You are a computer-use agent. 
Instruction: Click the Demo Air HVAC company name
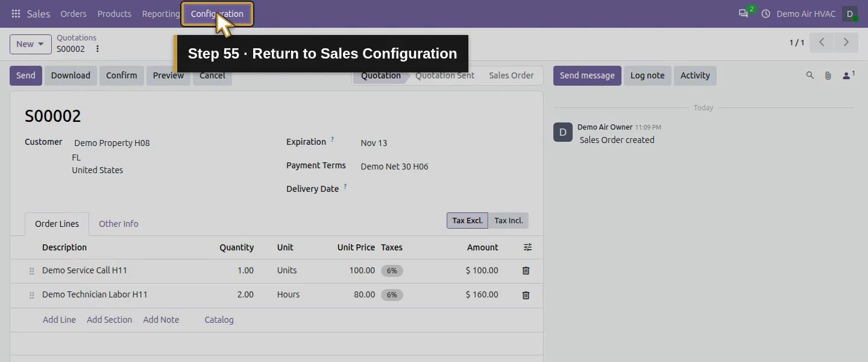coord(806,14)
